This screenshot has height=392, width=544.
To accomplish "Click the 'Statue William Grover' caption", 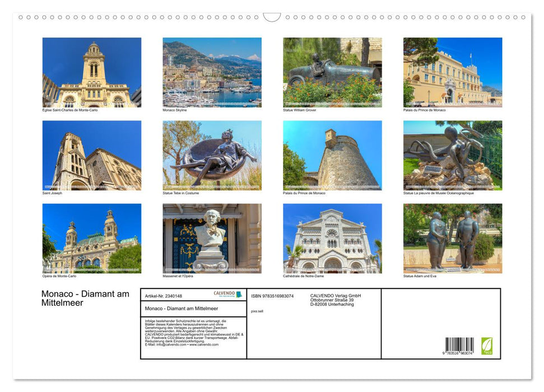I will (299, 110).
